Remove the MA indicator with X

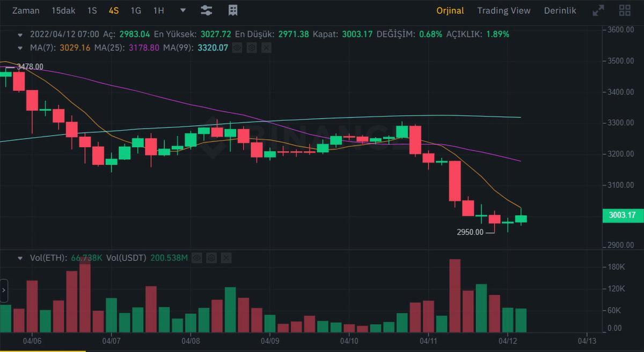tap(266, 48)
